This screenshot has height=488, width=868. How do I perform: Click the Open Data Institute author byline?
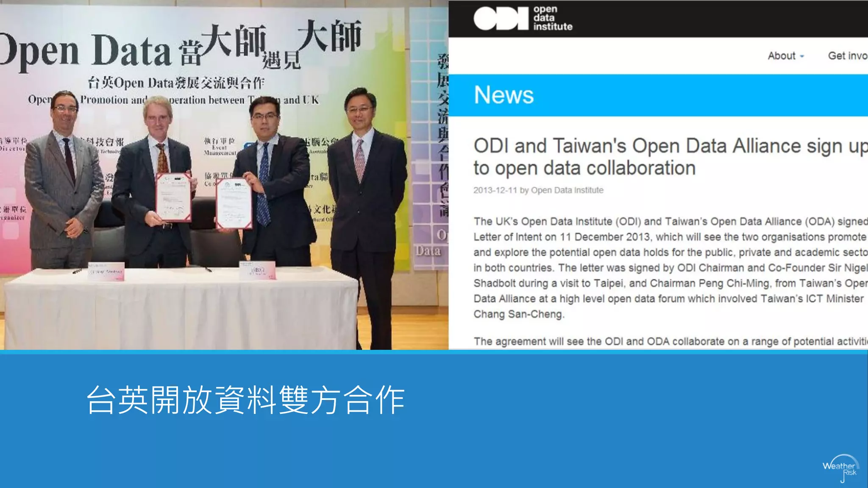567,190
